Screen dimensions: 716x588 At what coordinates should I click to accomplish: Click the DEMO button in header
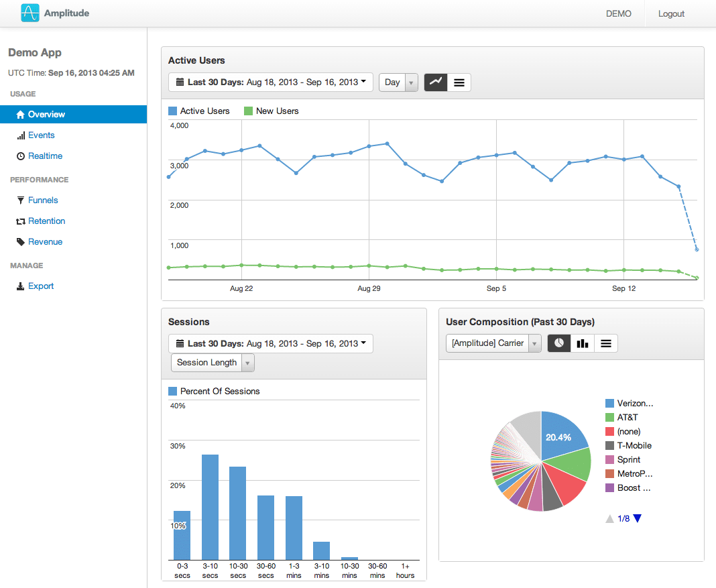click(618, 13)
